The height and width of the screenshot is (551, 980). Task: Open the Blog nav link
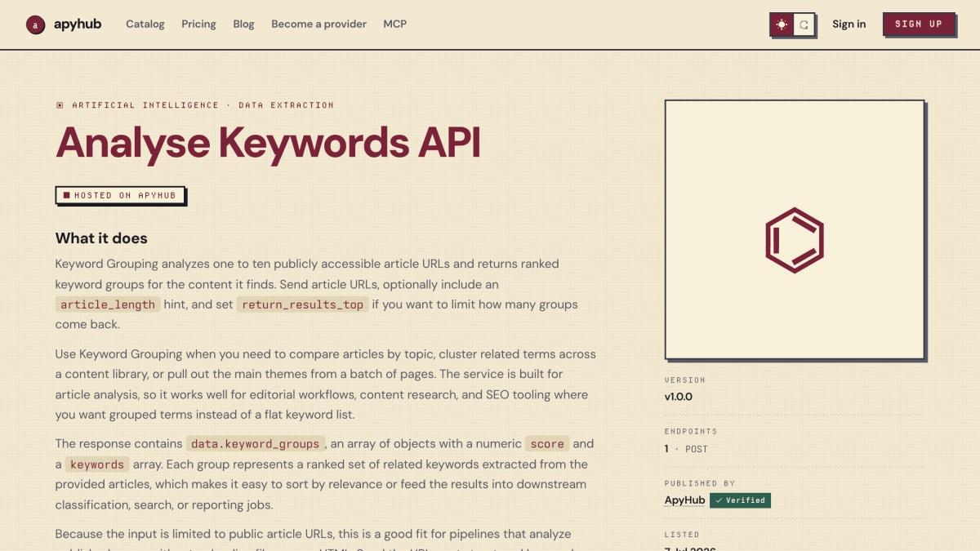coord(243,24)
